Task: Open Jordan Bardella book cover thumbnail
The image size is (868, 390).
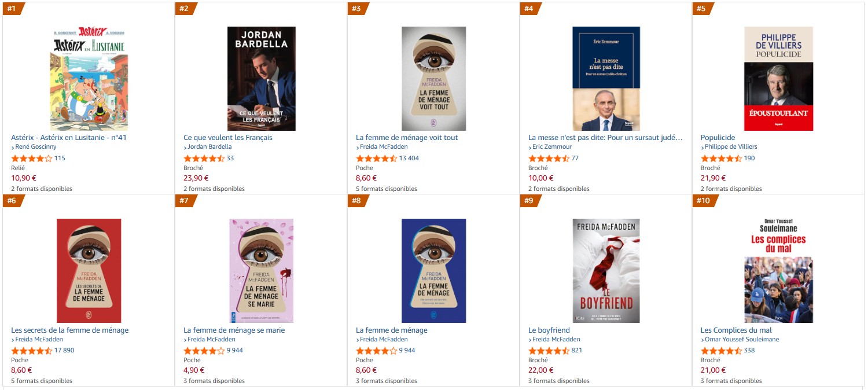Action: [261, 78]
